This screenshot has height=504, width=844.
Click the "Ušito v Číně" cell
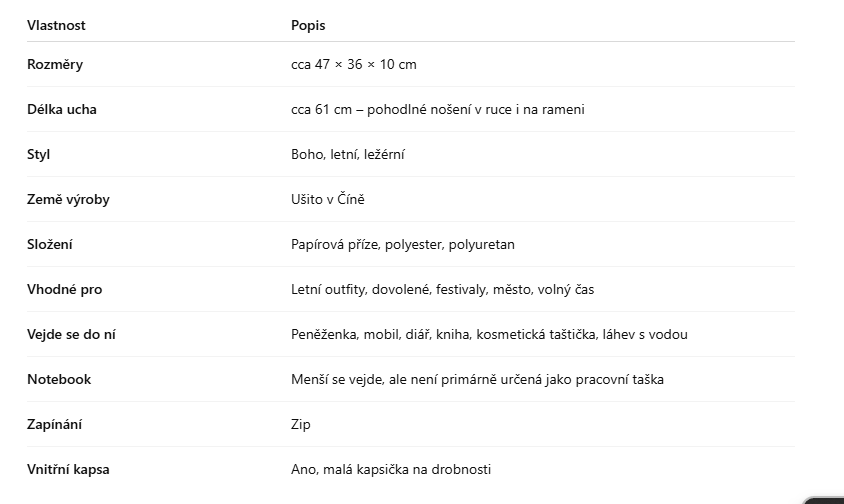(328, 199)
